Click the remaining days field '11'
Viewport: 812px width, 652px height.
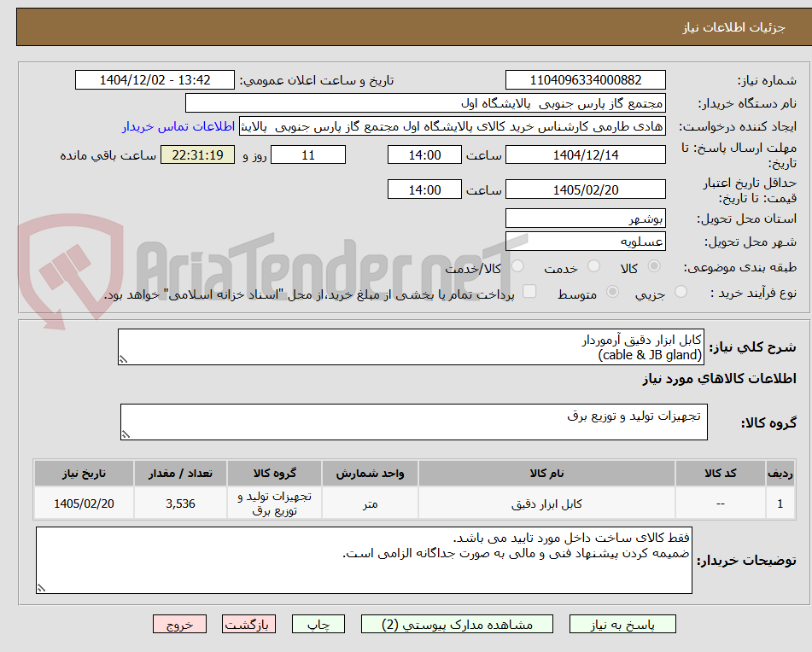pyautogui.click(x=308, y=154)
